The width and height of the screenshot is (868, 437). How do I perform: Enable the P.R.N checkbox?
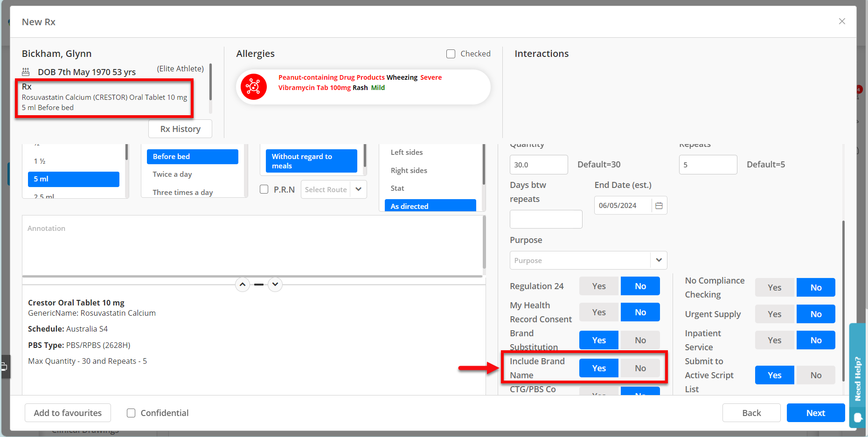(264, 189)
